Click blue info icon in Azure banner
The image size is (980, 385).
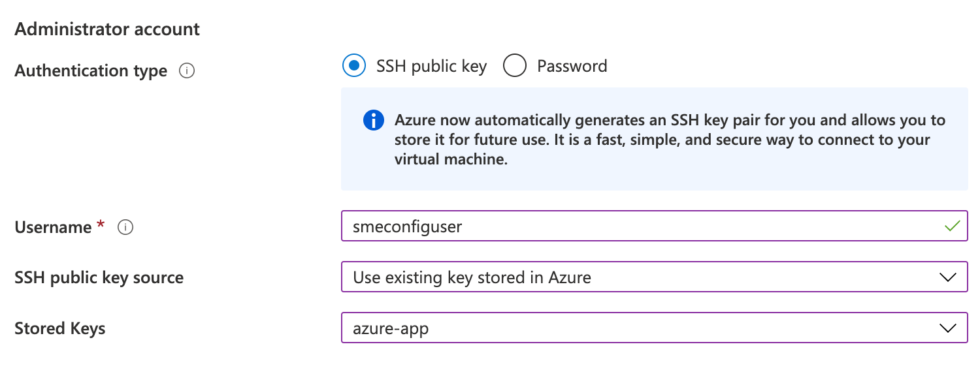pos(373,121)
